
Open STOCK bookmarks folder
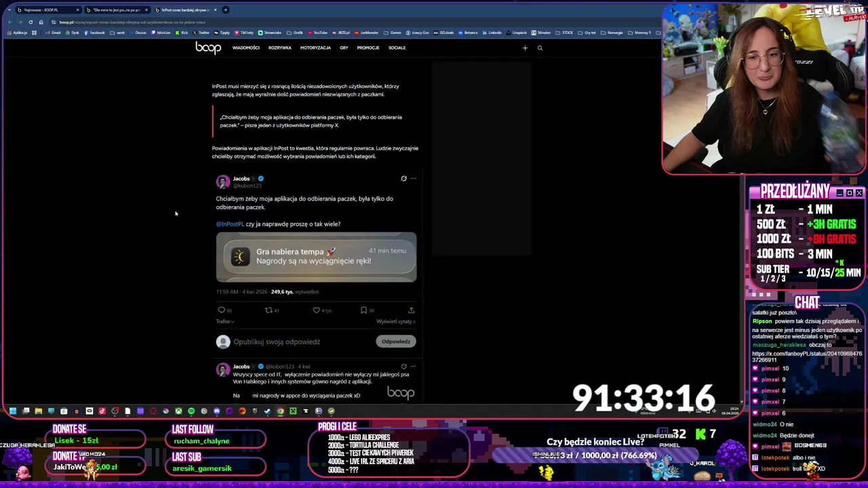tap(564, 33)
